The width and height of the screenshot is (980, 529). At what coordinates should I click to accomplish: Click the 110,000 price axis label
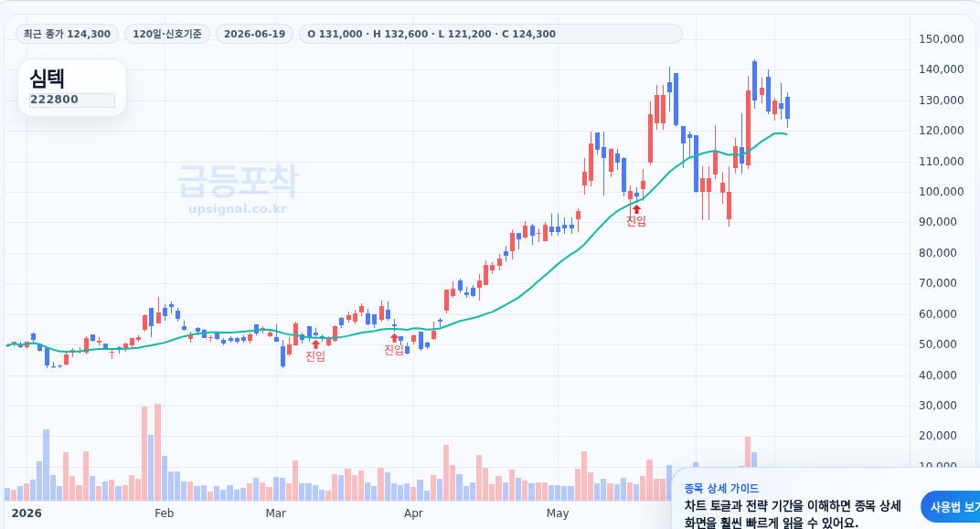pyautogui.click(x=942, y=161)
